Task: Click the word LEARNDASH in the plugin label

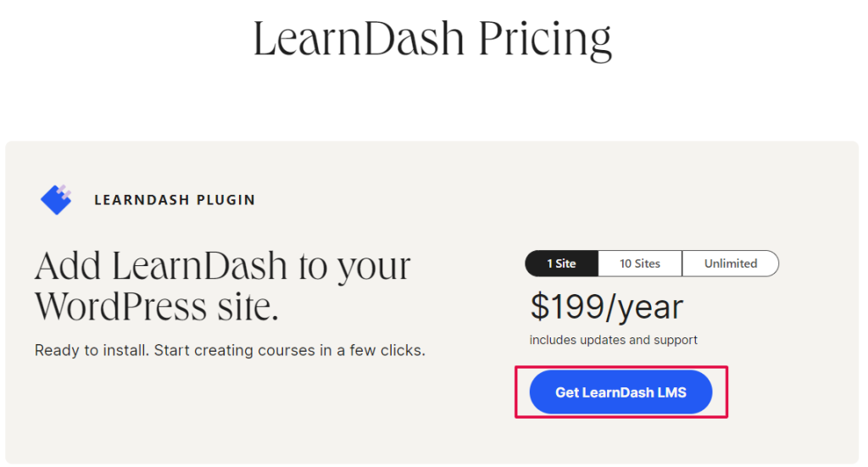Action: 142,200
